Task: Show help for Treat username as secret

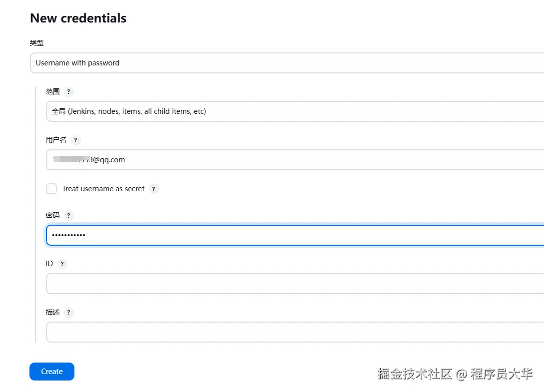Action: 154,189
